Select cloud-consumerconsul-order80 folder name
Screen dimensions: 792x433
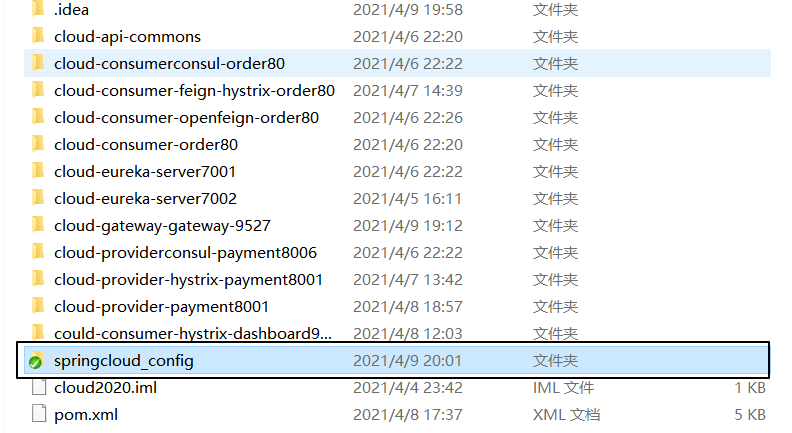point(169,64)
